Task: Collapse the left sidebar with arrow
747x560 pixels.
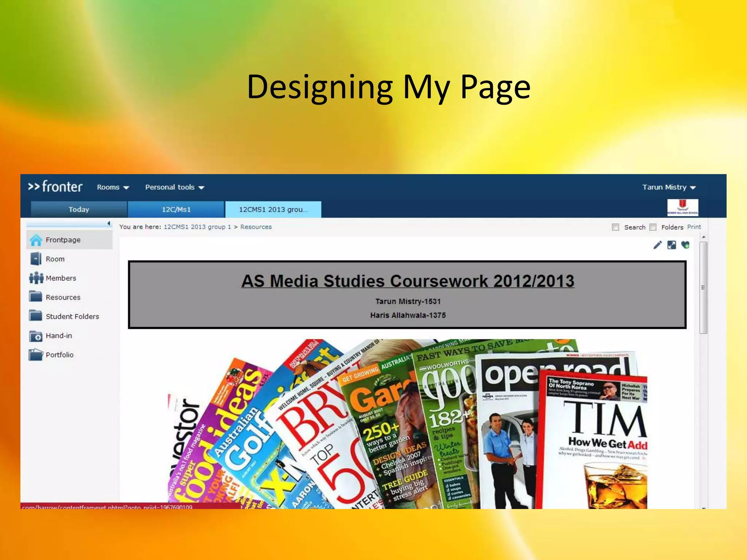Action: point(109,223)
